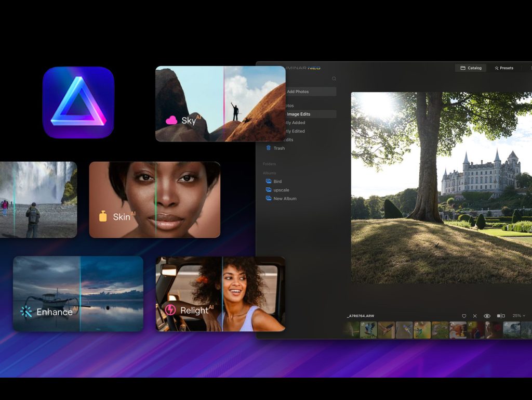
Task: Click the Enhance AI feature card
Action: (78, 294)
